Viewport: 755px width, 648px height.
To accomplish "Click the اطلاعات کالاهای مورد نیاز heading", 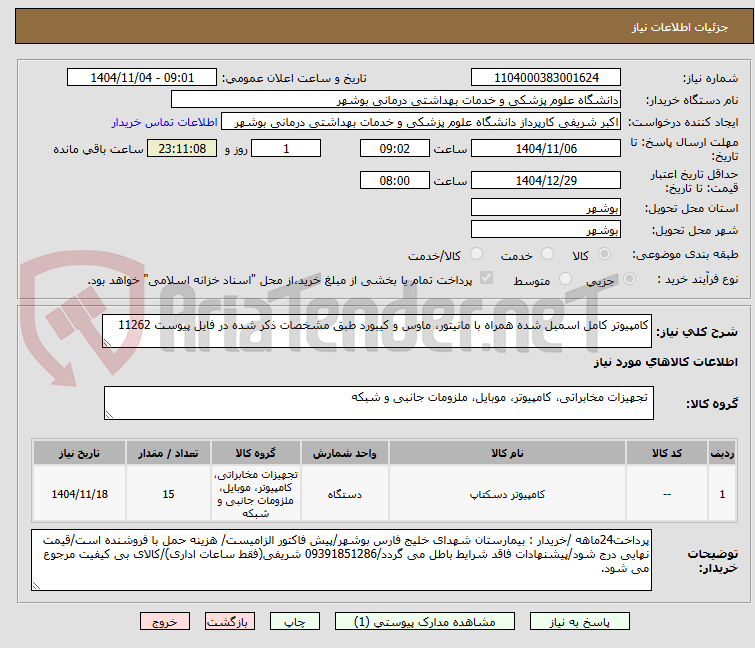I will pos(665,362).
